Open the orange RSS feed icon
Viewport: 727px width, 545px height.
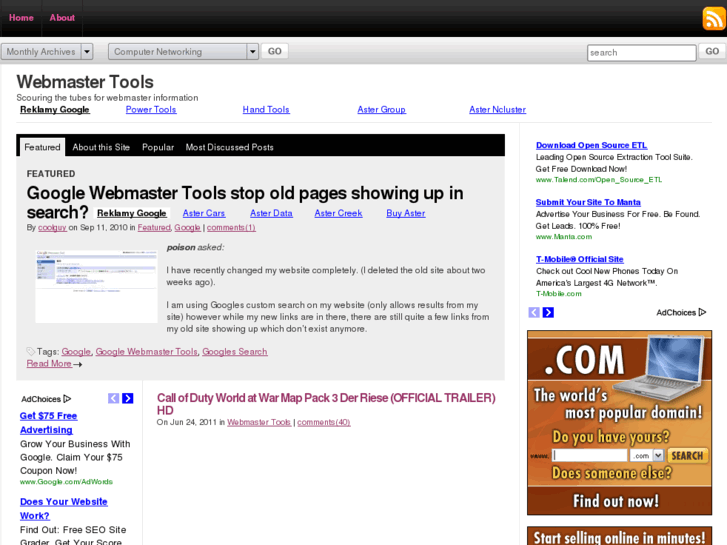714,19
